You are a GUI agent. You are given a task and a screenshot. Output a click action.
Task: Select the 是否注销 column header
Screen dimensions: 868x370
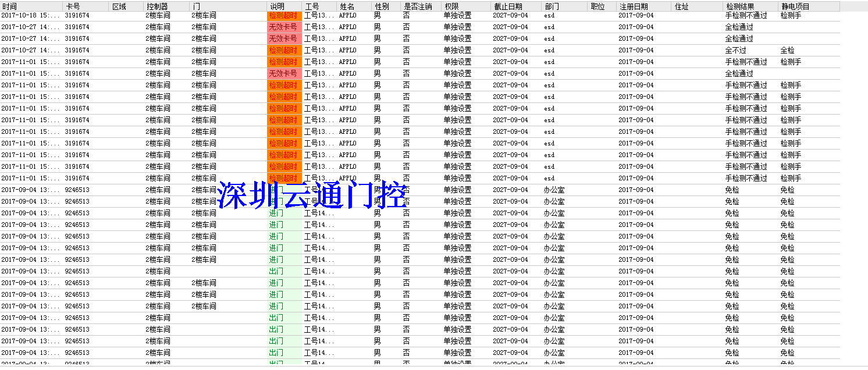point(421,6)
